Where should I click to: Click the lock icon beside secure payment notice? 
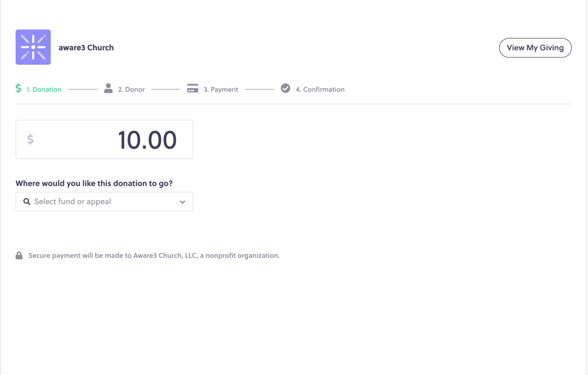tap(19, 256)
